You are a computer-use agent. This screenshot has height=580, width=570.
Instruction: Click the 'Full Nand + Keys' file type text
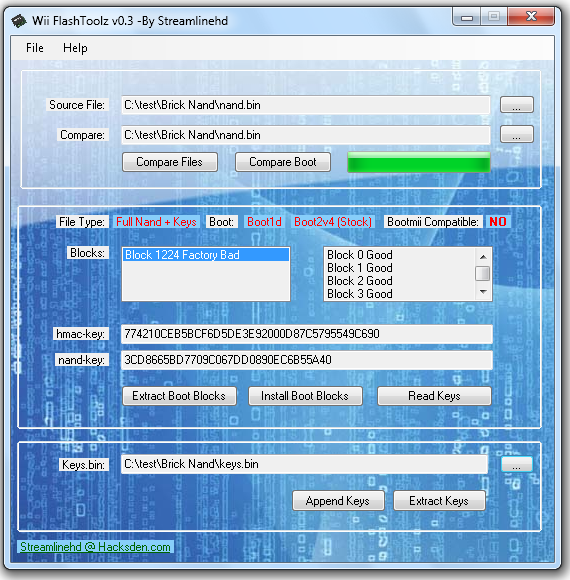[156, 222]
